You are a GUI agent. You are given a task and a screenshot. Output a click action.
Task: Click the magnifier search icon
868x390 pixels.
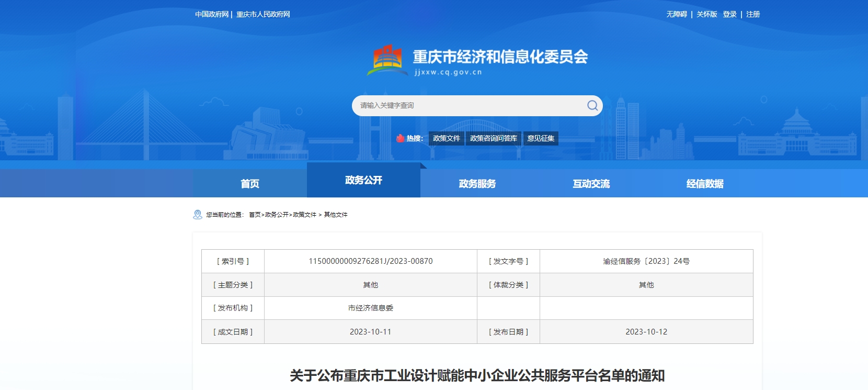(592, 106)
